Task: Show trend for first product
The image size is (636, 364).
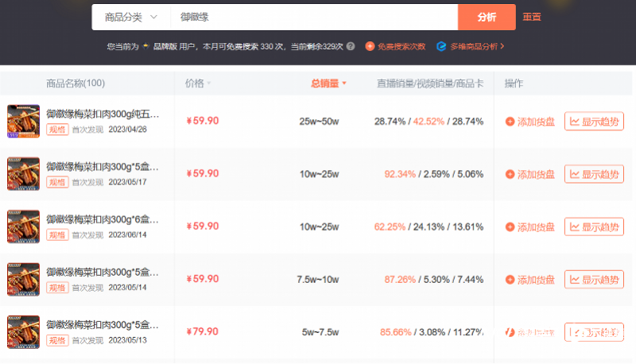Action: pyautogui.click(x=594, y=122)
